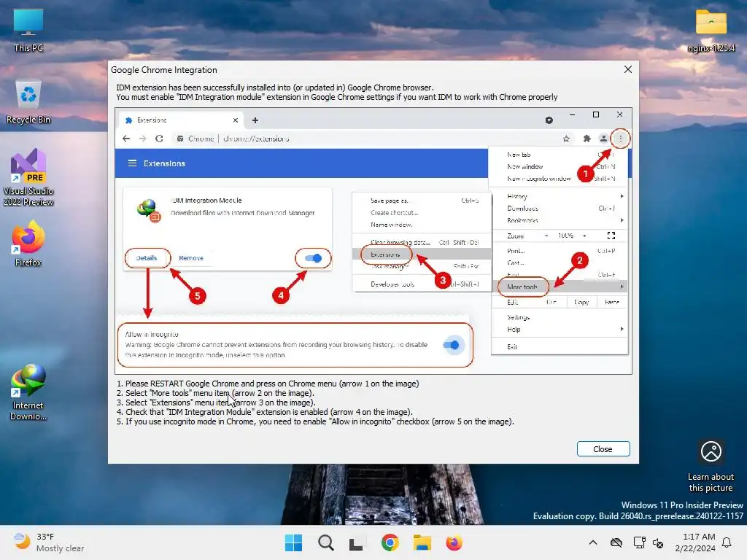Image resolution: width=747 pixels, height=560 pixels.
Task: Launch Firefox from the taskbar
Action: click(454, 542)
